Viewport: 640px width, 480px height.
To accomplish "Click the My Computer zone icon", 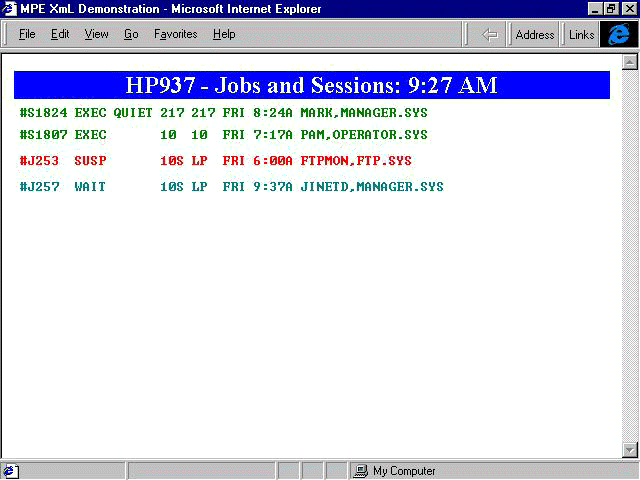I will click(x=363, y=471).
